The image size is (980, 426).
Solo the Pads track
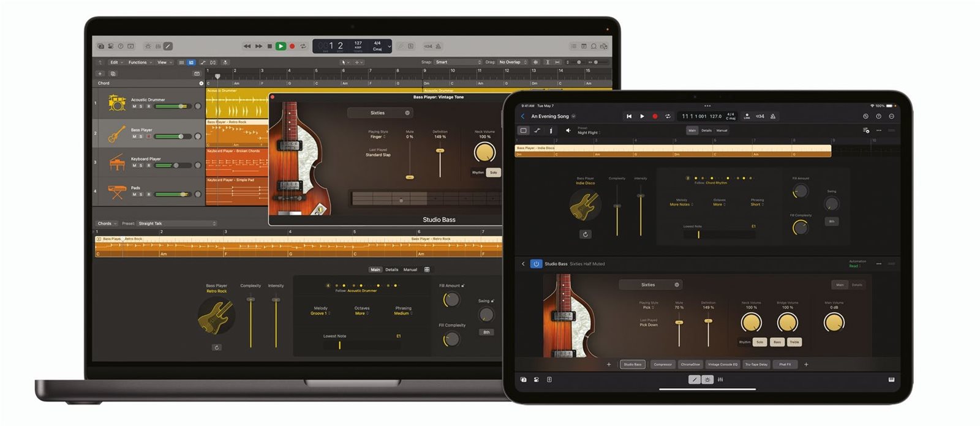[141, 195]
